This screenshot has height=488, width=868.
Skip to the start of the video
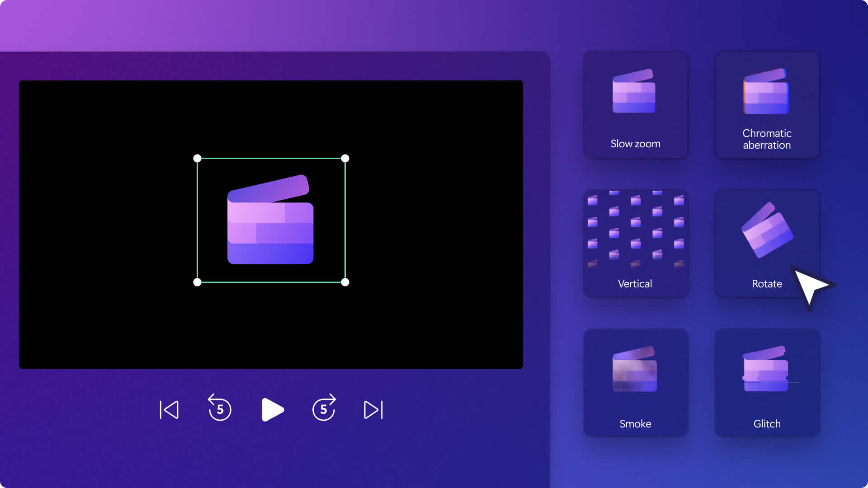point(169,410)
